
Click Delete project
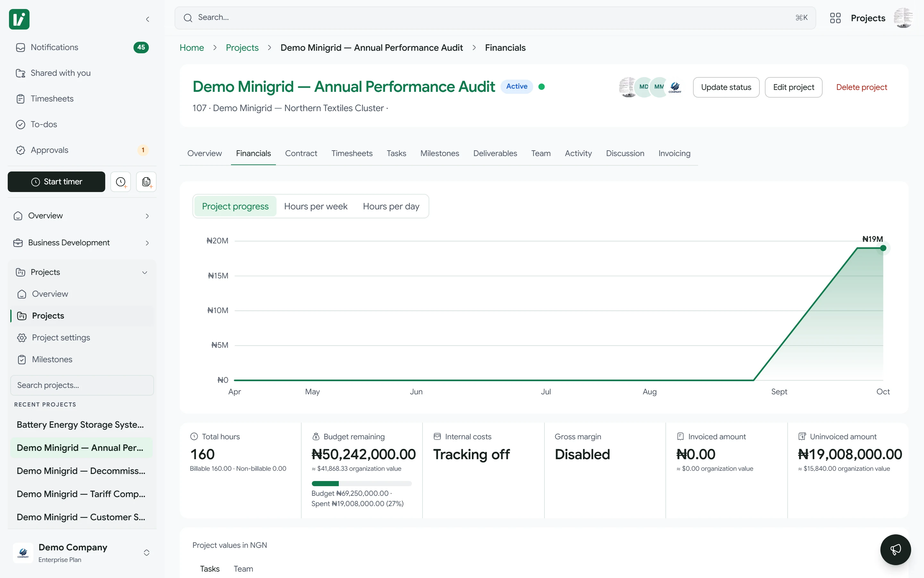coord(861,87)
